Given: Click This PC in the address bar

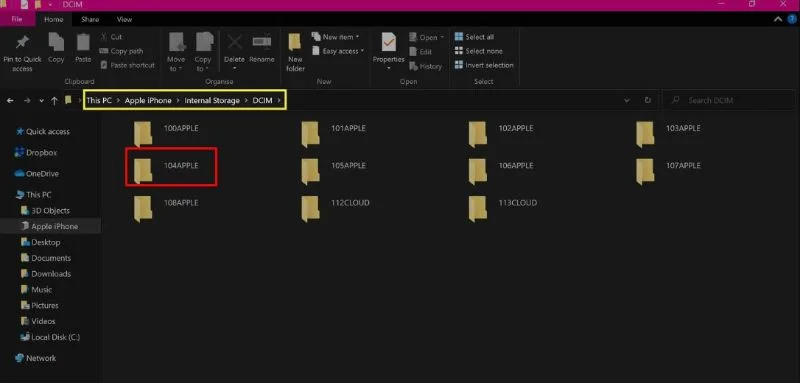Looking at the screenshot, I should 98,100.
